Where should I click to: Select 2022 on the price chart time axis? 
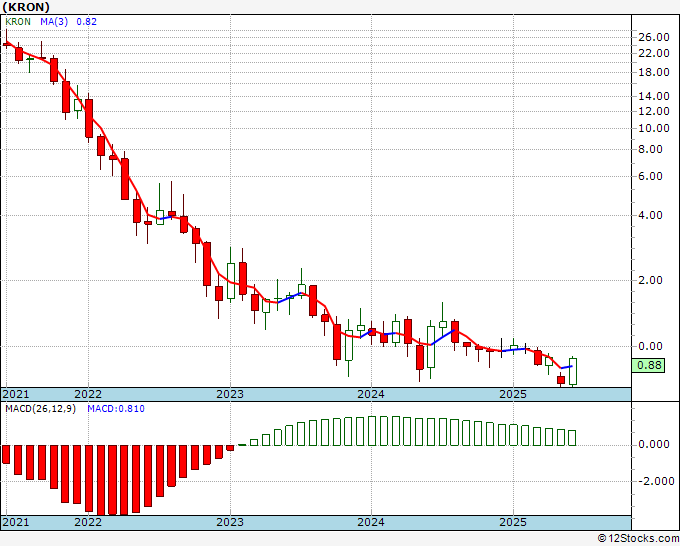point(88,394)
